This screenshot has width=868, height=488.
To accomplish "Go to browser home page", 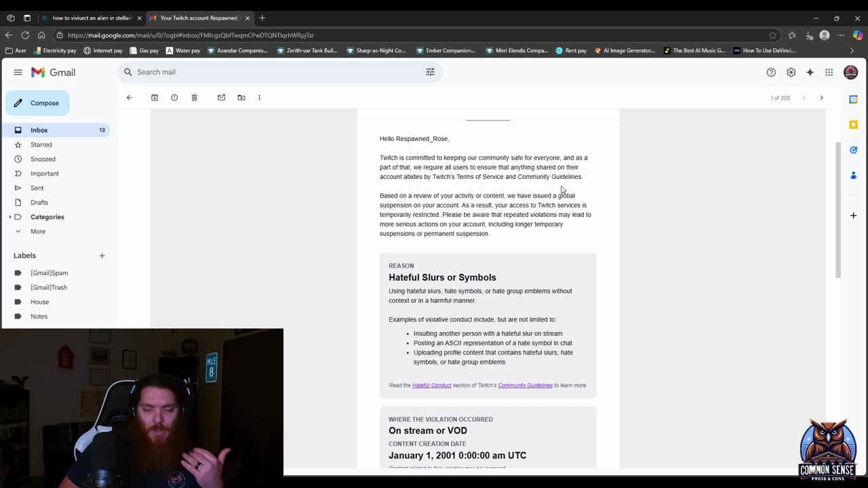I will pos(41,35).
